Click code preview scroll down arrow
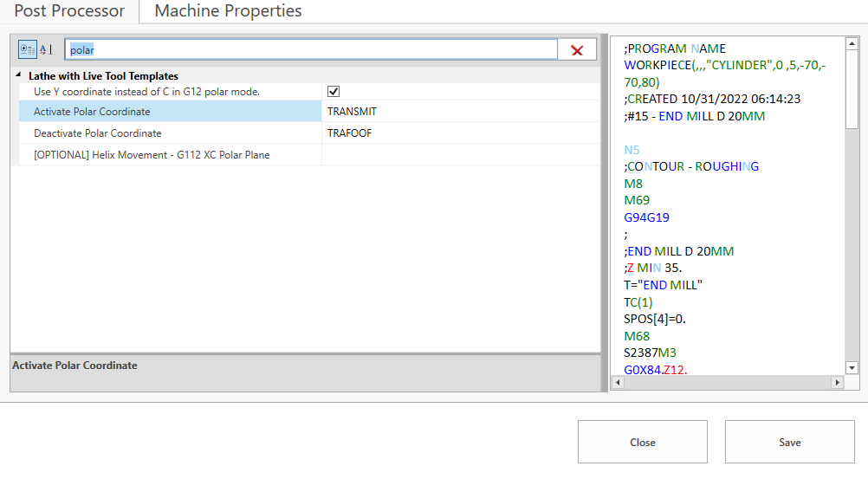The height and width of the screenshot is (479, 868). click(x=852, y=368)
